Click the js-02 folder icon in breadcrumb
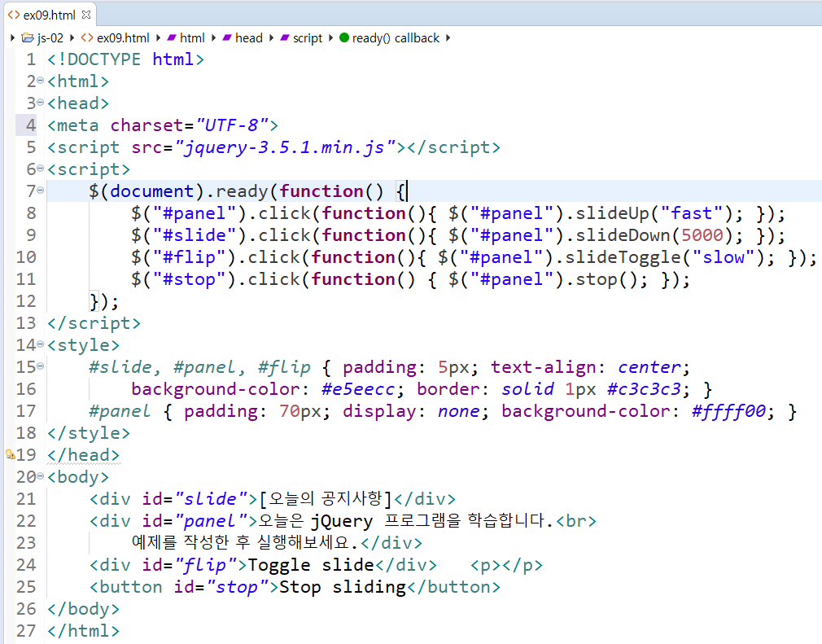 click(x=28, y=37)
